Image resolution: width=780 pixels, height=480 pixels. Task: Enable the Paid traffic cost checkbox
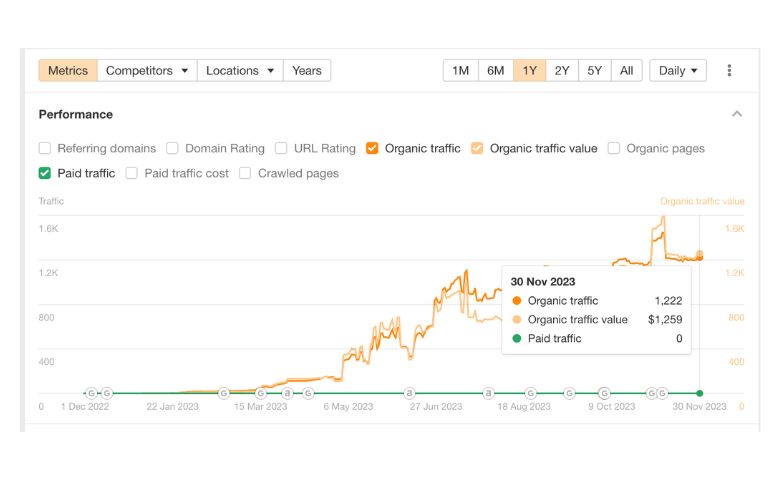(x=131, y=173)
